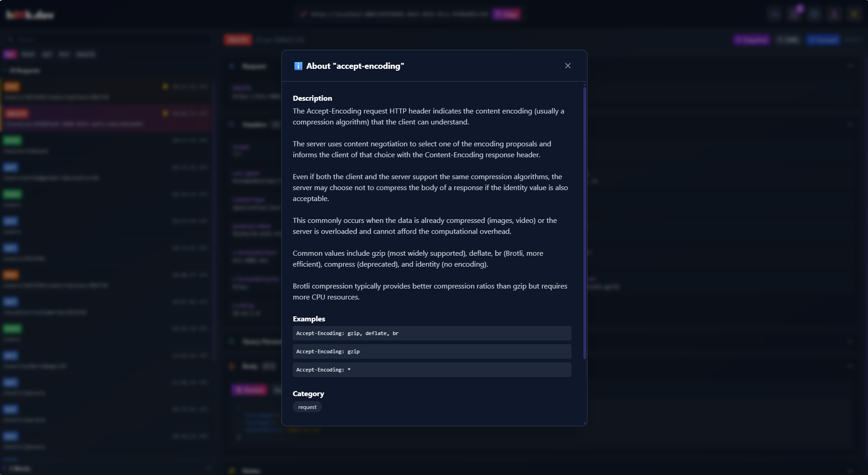868x475 pixels.
Task: Click the "request" category tag in the dialog
Action: pyautogui.click(x=307, y=407)
